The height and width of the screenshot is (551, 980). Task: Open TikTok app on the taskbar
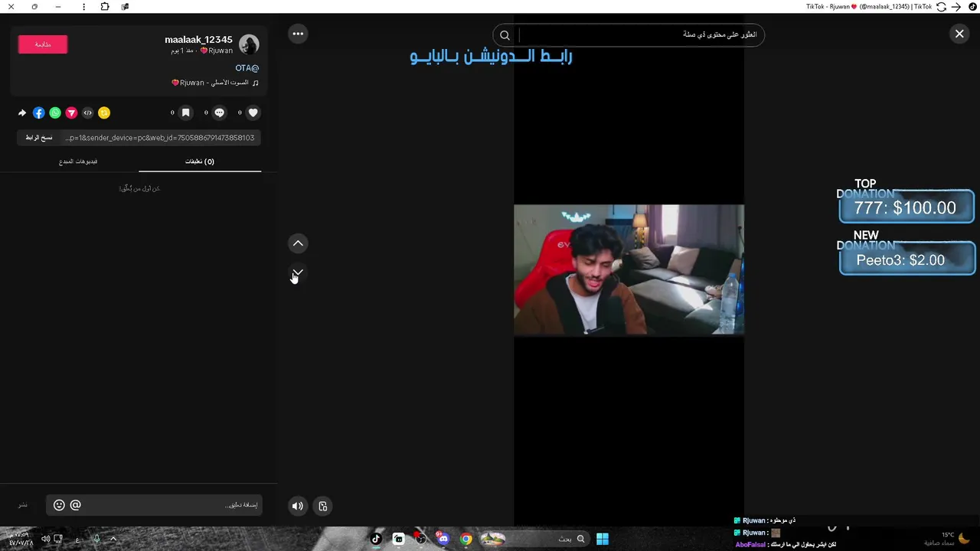point(376,539)
